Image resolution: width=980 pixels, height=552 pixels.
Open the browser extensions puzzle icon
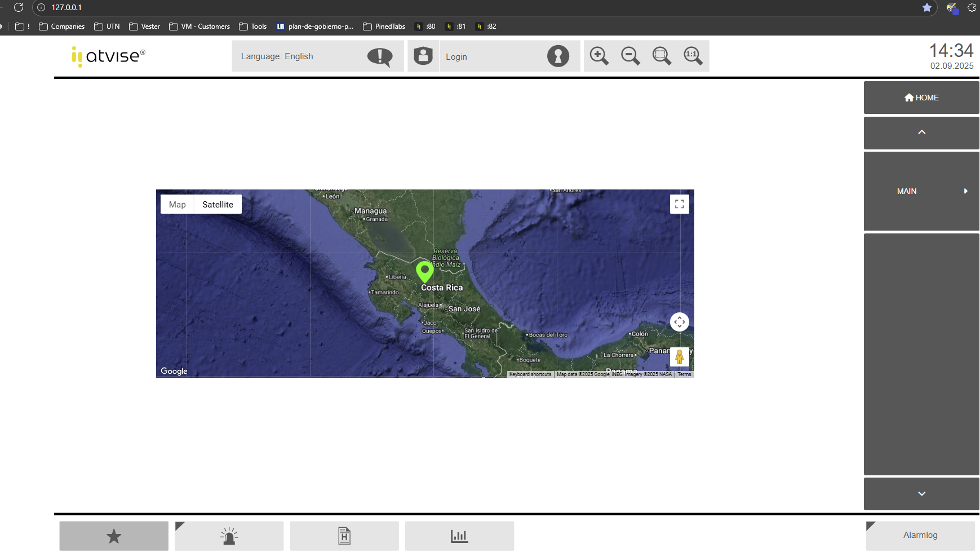point(972,7)
